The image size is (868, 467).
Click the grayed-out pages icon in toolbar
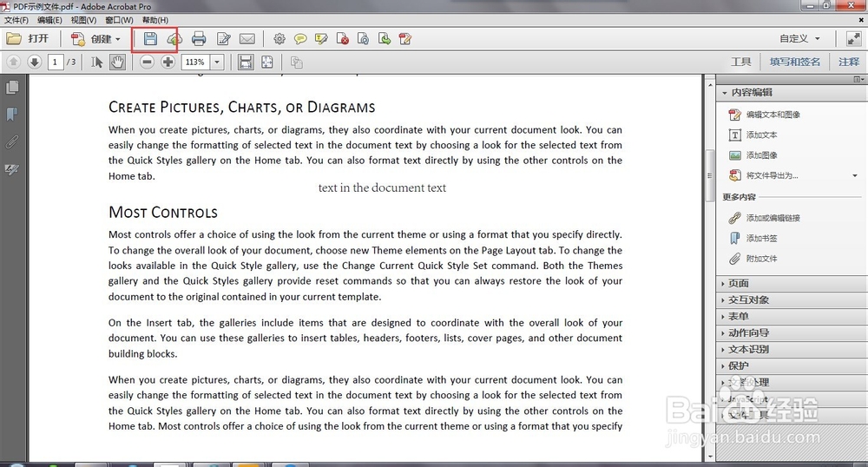(297, 62)
